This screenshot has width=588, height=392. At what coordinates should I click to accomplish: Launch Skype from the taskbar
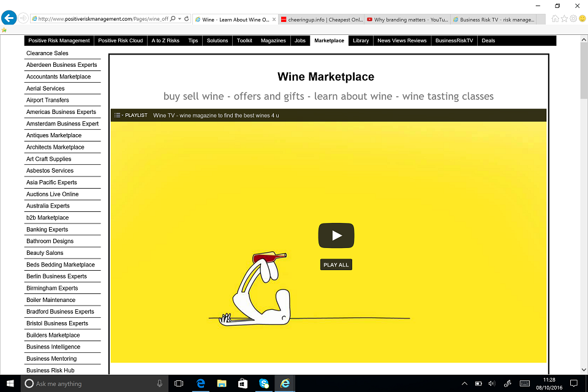pos(263,383)
